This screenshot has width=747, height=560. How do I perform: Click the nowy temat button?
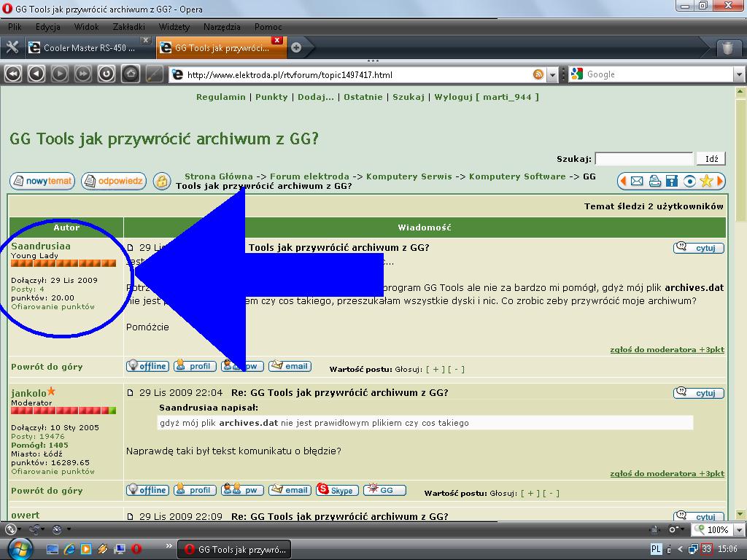pyautogui.click(x=42, y=181)
